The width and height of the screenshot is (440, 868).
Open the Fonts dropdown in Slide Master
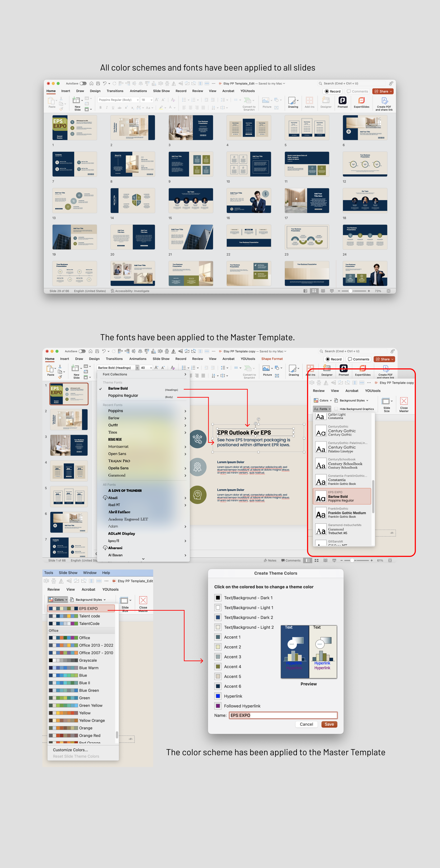click(x=322, y=409)
